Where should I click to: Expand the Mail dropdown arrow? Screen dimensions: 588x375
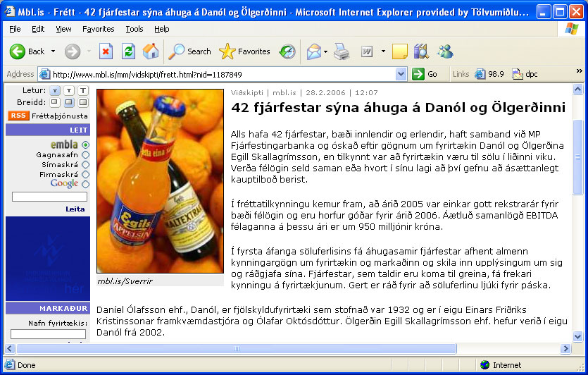(x=325, y=51)
